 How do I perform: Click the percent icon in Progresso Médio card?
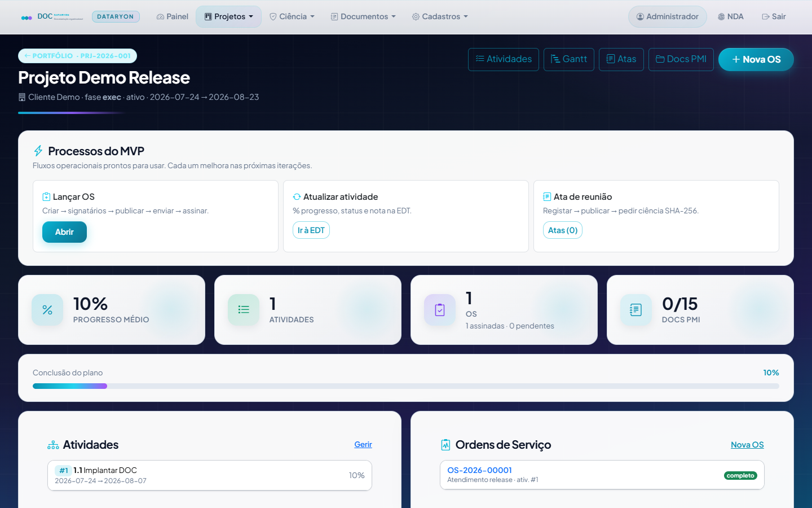(47, 310)
